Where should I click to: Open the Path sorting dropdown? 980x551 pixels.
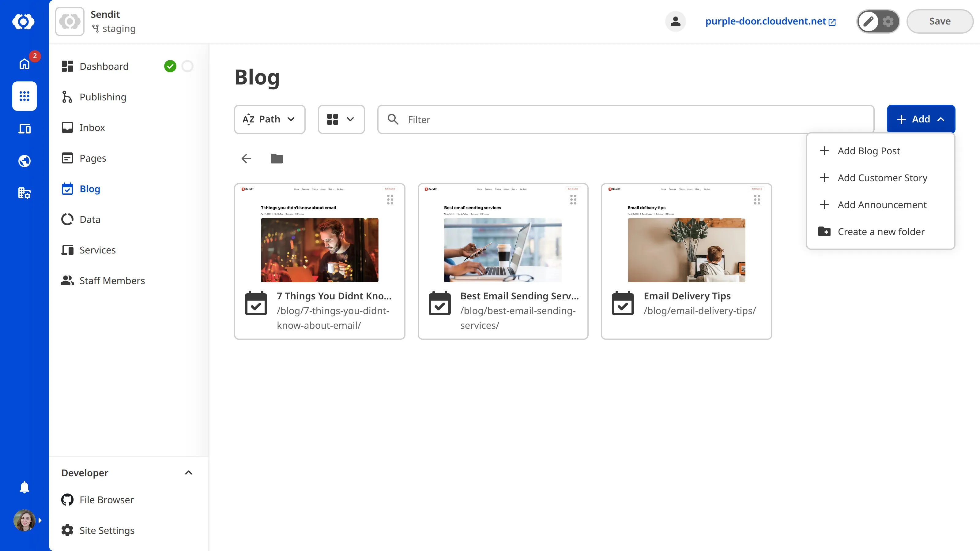pos(269,119)
